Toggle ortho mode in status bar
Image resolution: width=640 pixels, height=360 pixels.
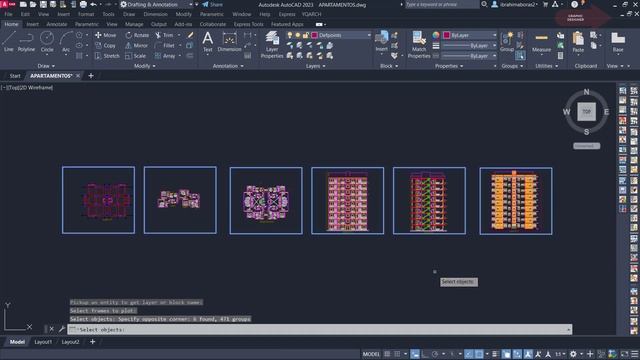click(425, 354)
